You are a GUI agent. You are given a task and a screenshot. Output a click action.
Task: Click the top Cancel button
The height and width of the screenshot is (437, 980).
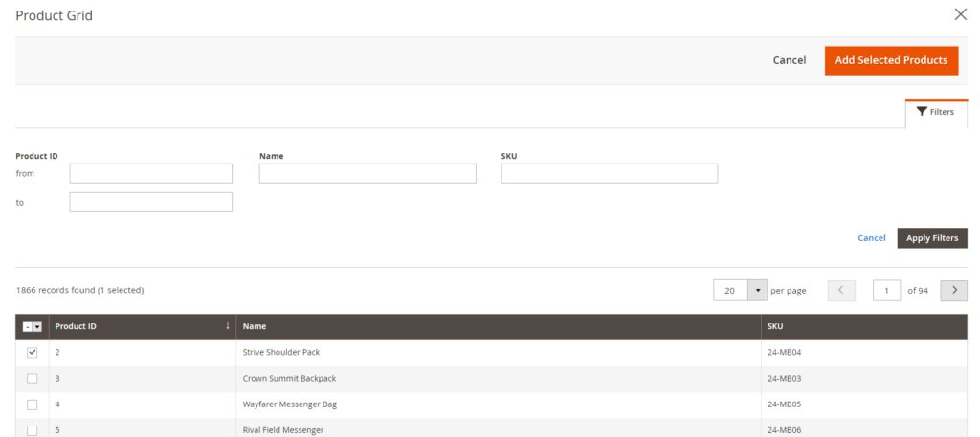click(x=789, y=60)
